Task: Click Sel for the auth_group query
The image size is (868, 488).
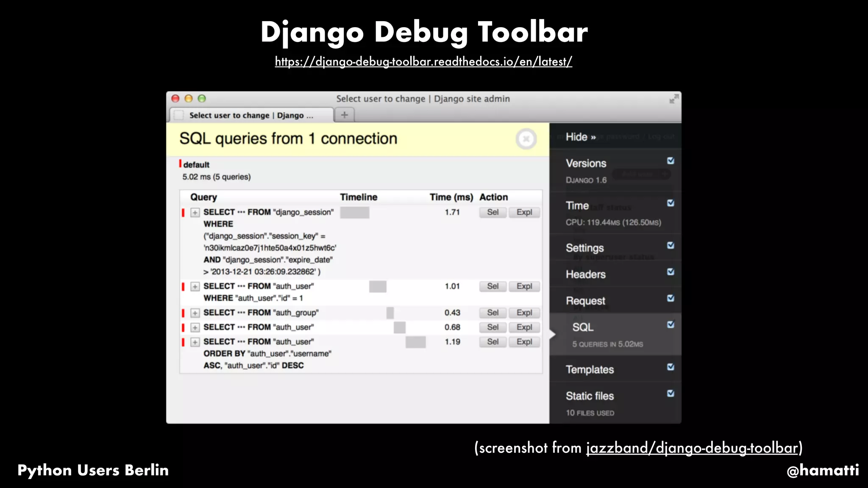Action: click(x=492, y=313)
